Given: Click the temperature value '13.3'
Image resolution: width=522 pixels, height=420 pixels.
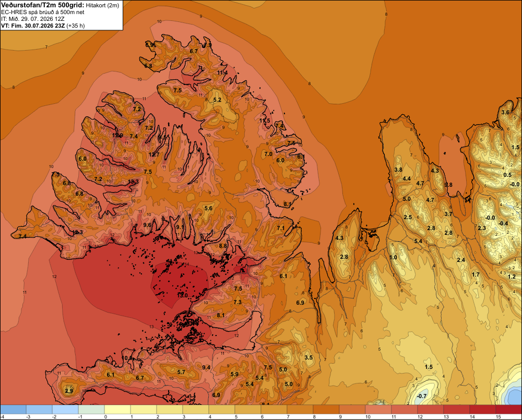Looking at the screenshot, I should click(133, 182).
